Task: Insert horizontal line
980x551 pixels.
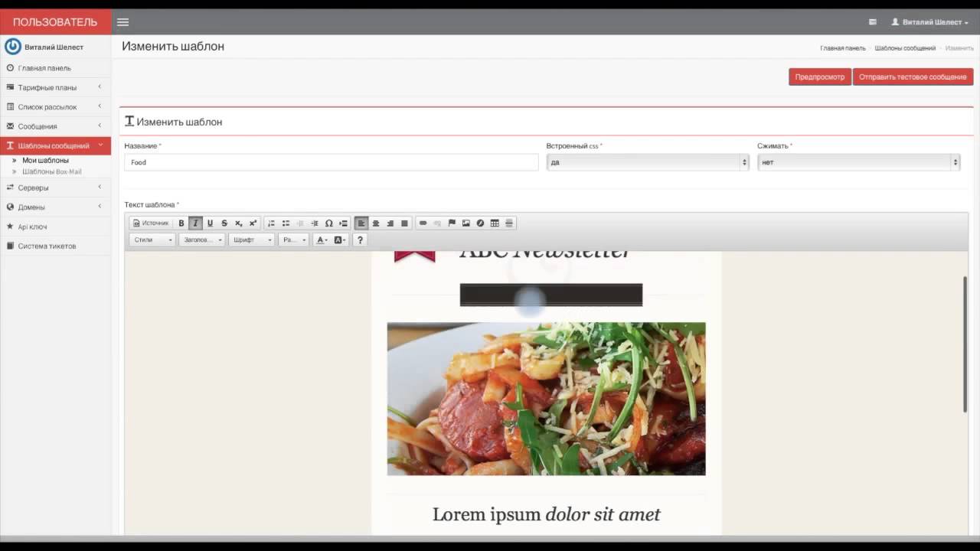Action: coord(509,223)
